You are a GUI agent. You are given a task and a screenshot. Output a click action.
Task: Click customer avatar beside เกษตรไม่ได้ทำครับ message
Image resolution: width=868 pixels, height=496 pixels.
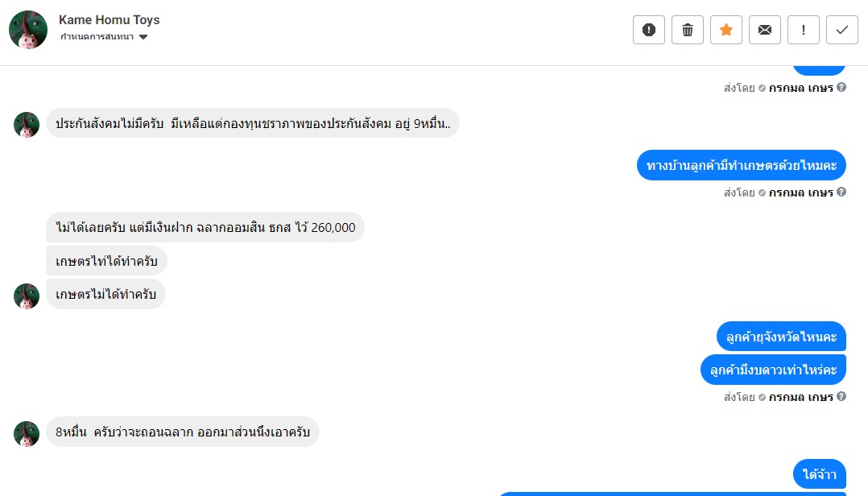click(27, 296)
